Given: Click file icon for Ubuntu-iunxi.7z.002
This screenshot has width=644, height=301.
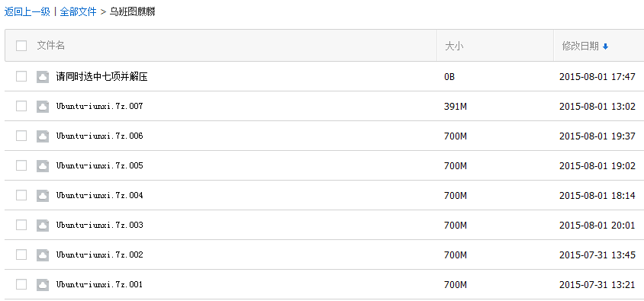Looking at the screenshot, I should click(43, 255).
